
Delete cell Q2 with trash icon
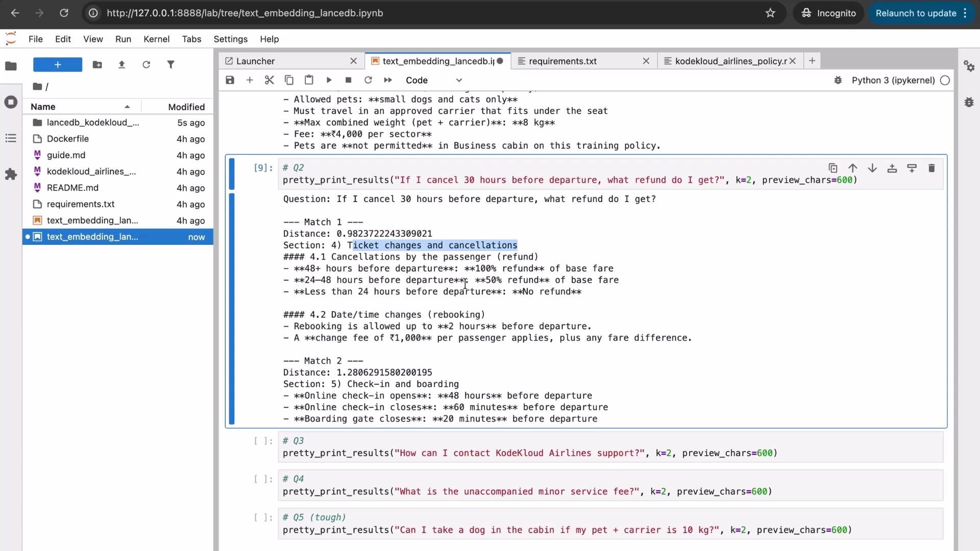point(932,168)
